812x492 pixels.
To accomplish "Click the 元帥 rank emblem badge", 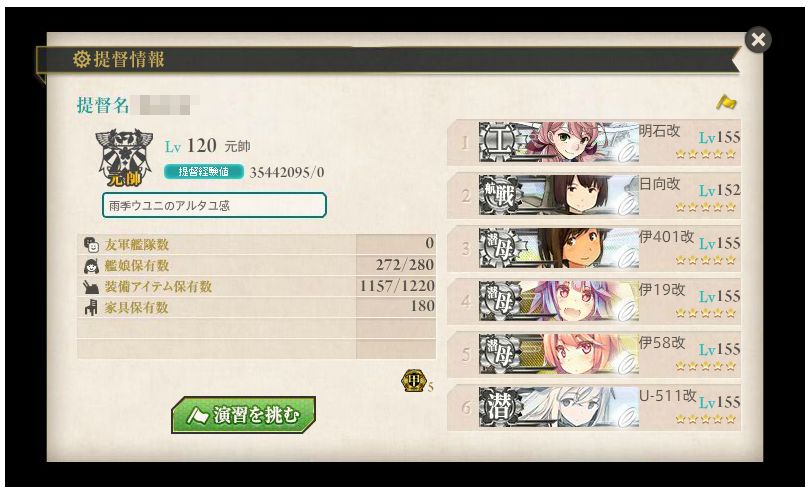I will pyautogui.click(x=124, y=158).
